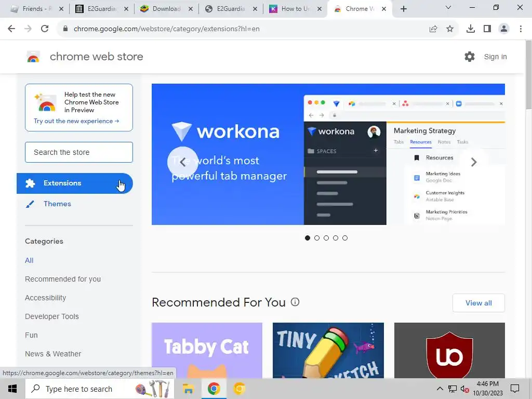Viewport: 532px width, 399px height.
Task: Select fourth carousel dot
Action: [x=336, y=238]
